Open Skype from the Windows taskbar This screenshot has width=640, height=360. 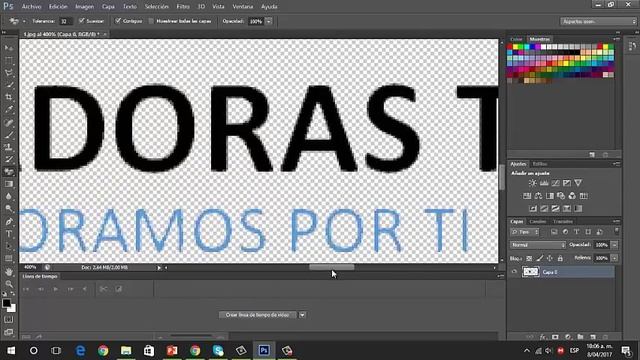tap(218, 350)
